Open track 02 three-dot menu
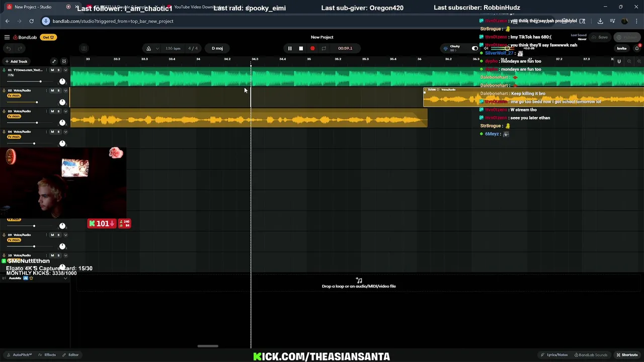 [x=46, y=90]
